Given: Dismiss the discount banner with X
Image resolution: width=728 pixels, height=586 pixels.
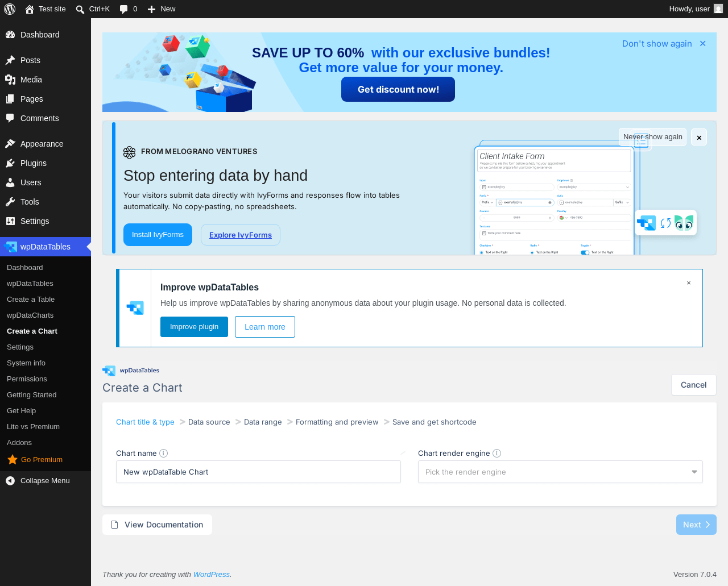Looking at the screenshot, I should [703, 44].
